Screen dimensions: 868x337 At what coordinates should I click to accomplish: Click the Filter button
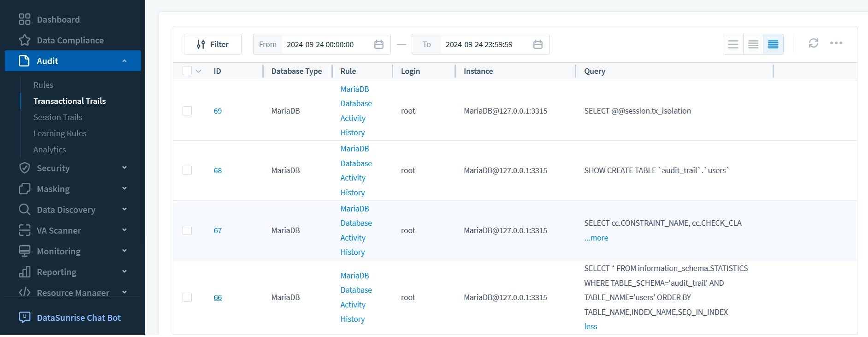[213, 44]
